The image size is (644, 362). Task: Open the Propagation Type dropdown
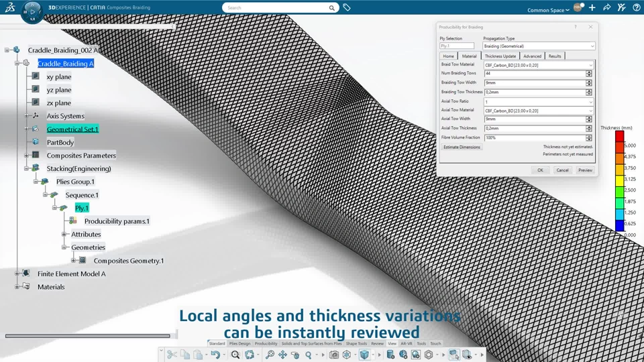tap(539, 46)
